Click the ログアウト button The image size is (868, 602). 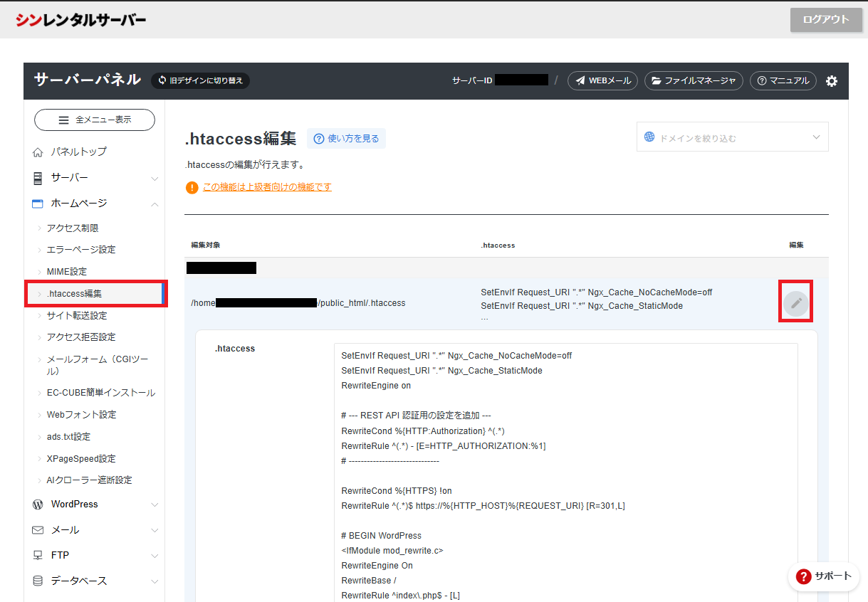825,20
